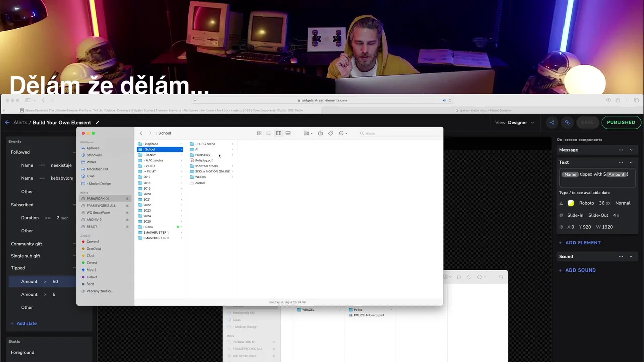Open SKOLA MOTION ONLINE folder
Screen dimensions: 644x362
coord(211,171)
